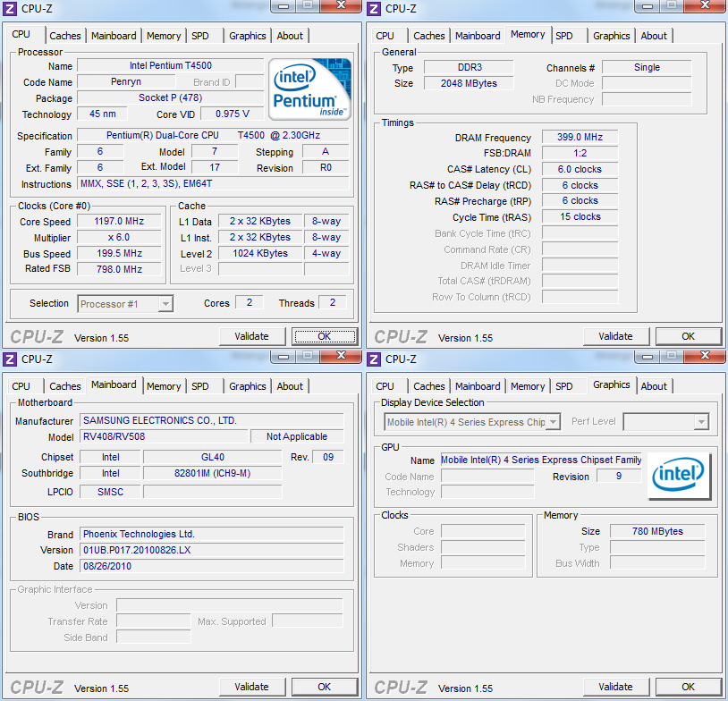Click Validate in the Mainboard tab window

[x=251, y=687]
